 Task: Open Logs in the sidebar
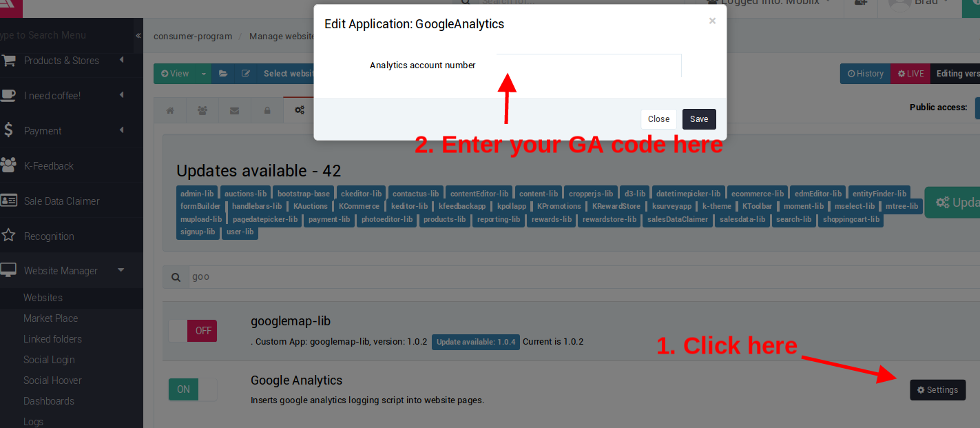coord(33,422)
